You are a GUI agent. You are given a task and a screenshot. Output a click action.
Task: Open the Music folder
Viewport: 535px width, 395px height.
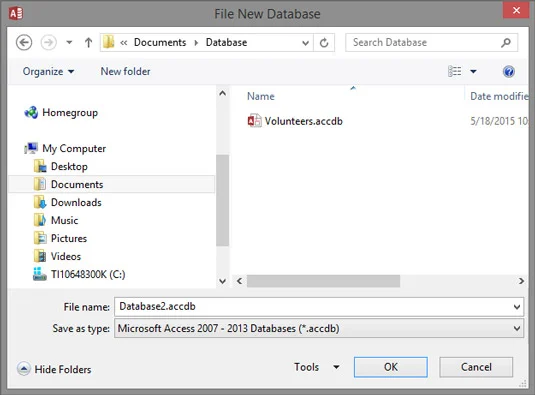[x=64, y=220]
